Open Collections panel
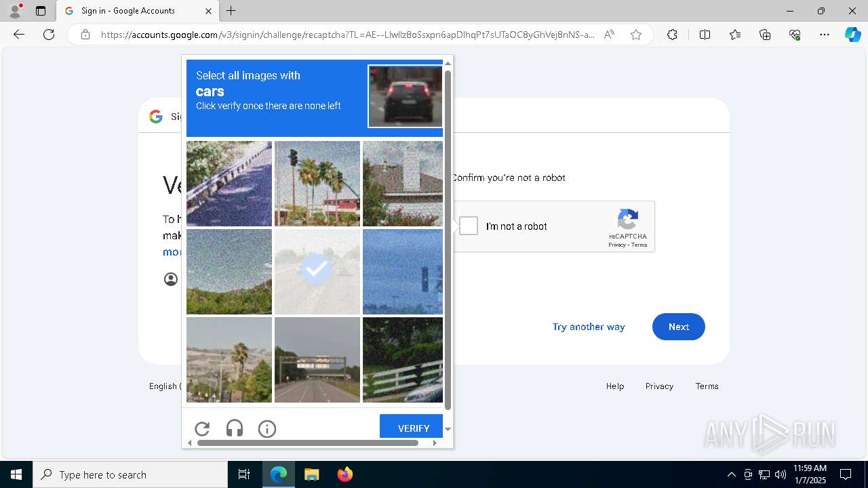This screenshot has width=868, height=488. pos(765,35)
